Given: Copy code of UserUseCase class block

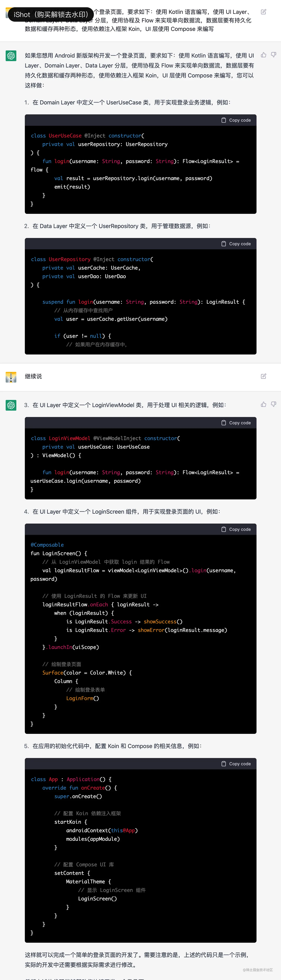Looking at the screenshot, I should tap(236, 120).
